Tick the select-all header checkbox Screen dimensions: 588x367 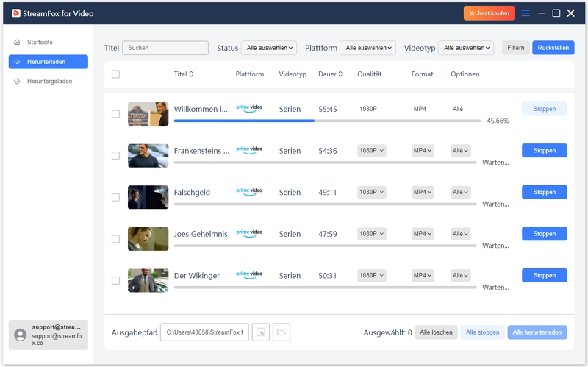pyautogui.click(x=116, y=74)
